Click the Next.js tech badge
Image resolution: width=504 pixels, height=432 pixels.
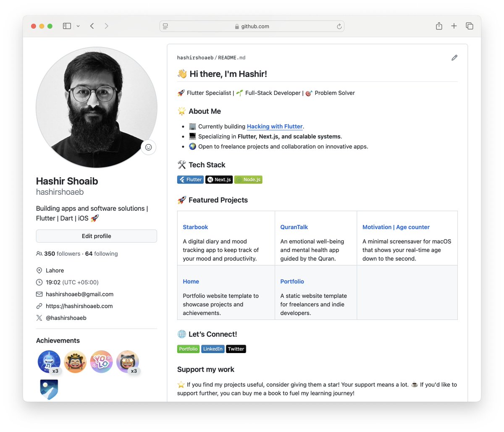pyautogui.click(x=219, y=180)
